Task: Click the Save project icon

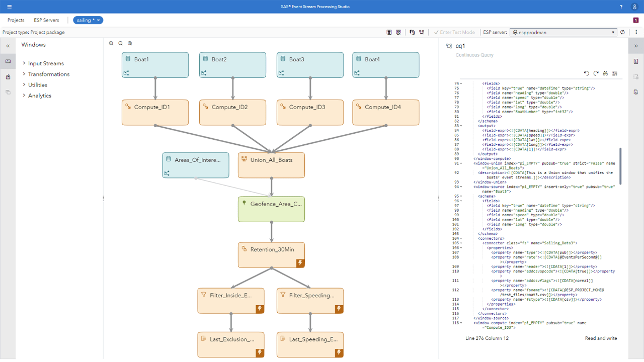Action: [x=389, y=32]
